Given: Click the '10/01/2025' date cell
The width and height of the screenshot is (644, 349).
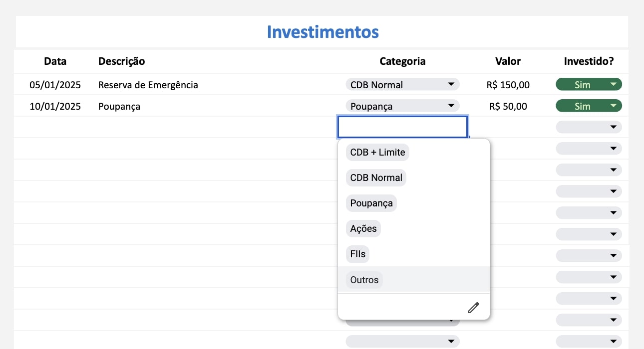Looking at the screenshot, I should click(55, 106).
